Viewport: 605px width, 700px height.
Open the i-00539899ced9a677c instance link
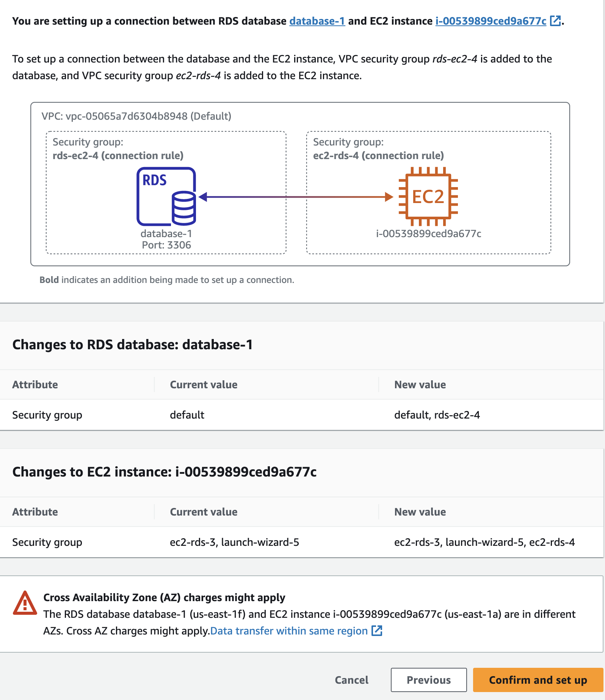[x=491, y=21]
